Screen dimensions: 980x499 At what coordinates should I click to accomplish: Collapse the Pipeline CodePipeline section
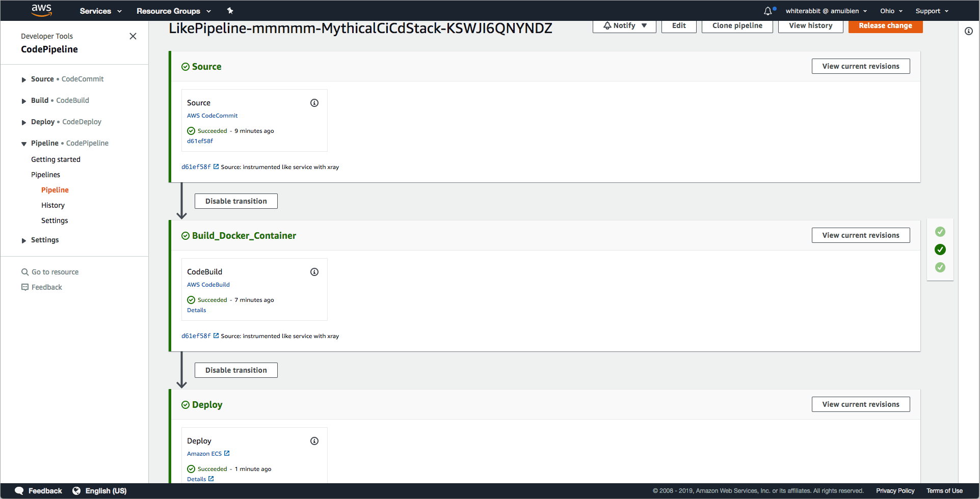coord(23,144)
